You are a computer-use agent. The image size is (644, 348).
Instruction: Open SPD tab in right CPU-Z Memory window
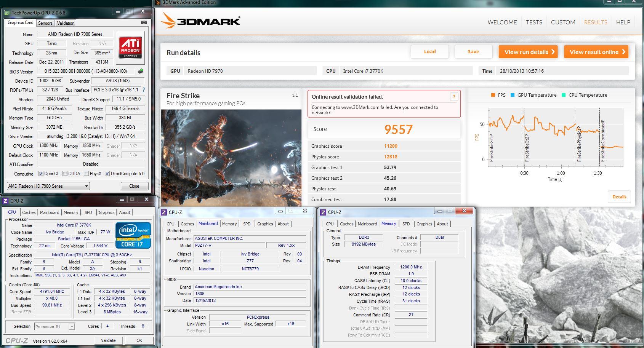pyautogui.click(x=406, y=224)
